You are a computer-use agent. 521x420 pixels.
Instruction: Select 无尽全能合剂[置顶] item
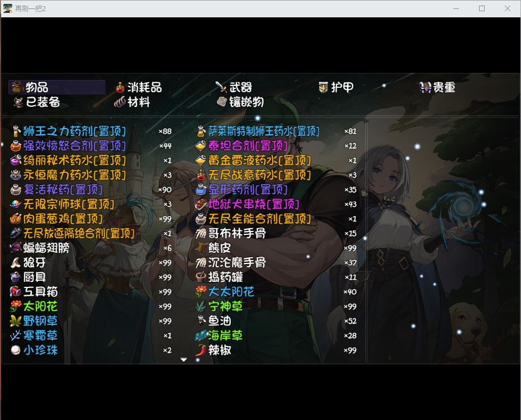[277, 219]
